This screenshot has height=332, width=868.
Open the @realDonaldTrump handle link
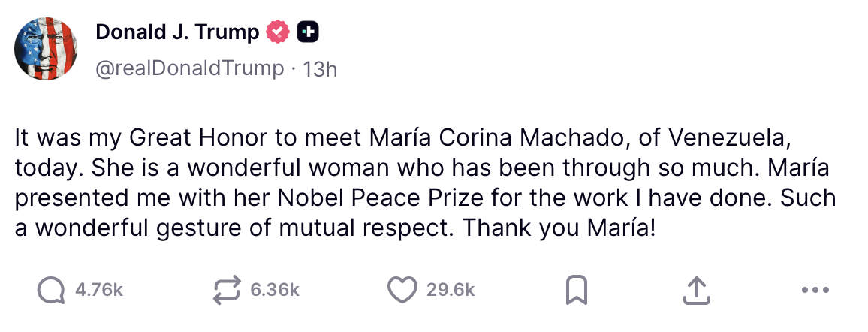[190, 68]
